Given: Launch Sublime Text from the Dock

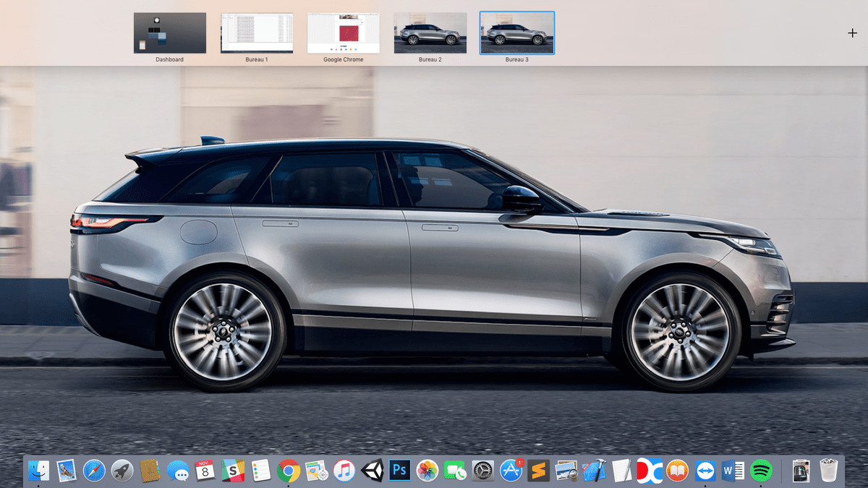Looking at the screenshot, I should [x=539, y=471].
